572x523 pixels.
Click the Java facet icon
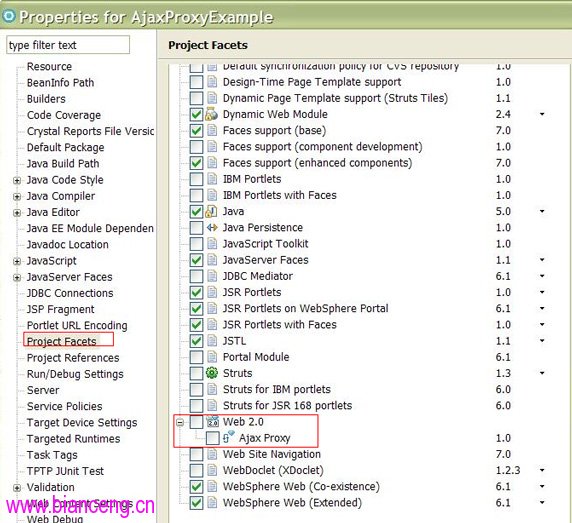[212, 211]
